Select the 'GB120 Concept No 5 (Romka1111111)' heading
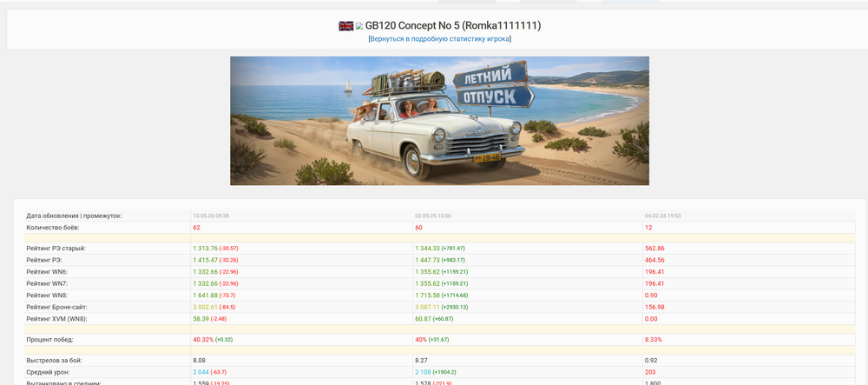The width and height of the screenshot is (868, 385). coord(453,25)
